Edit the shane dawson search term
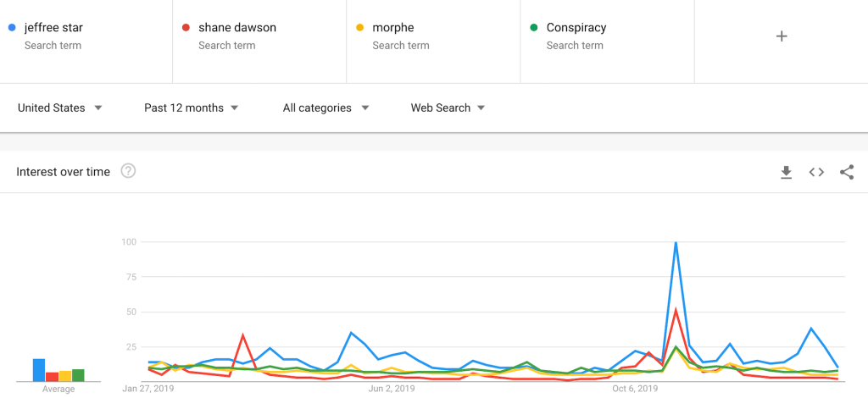This screenshot has height=398, width=868. tap(237, 28)
